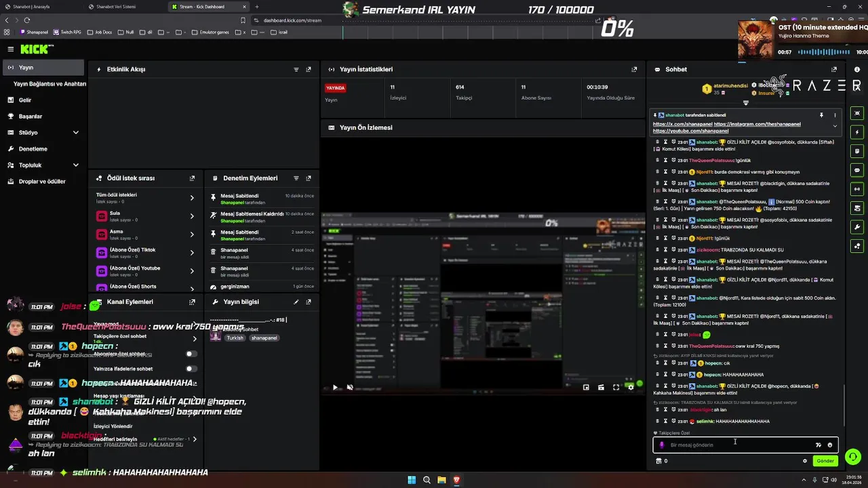Open the Asma reward row chevron
Viewport: 868px width, 488px height.
(x=192, y=235)
